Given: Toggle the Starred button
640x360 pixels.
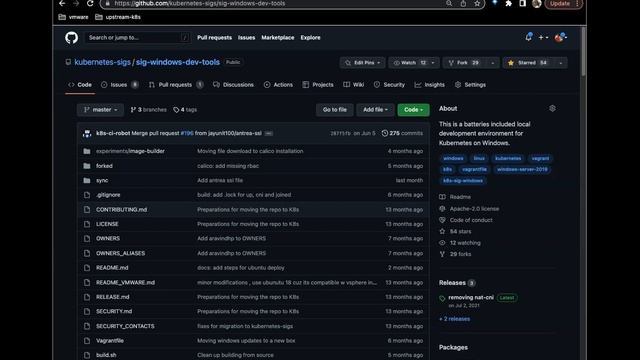Looking at the screenshot, I should (528, 63).
